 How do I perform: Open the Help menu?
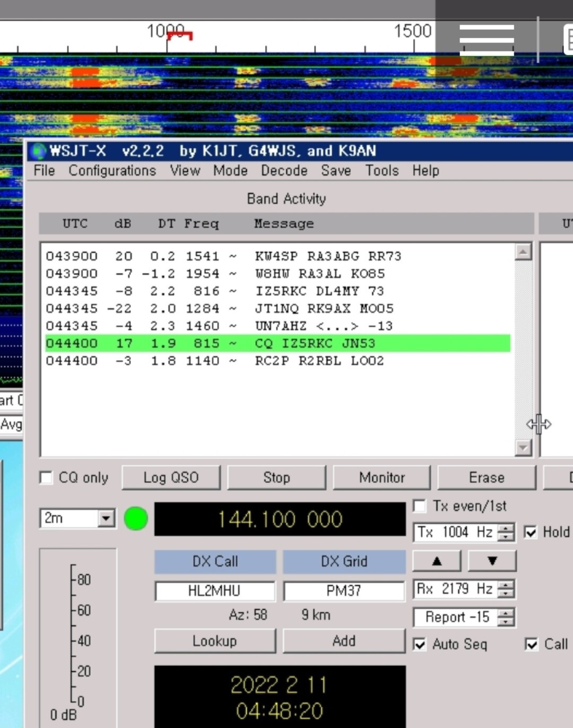(426, 170)
